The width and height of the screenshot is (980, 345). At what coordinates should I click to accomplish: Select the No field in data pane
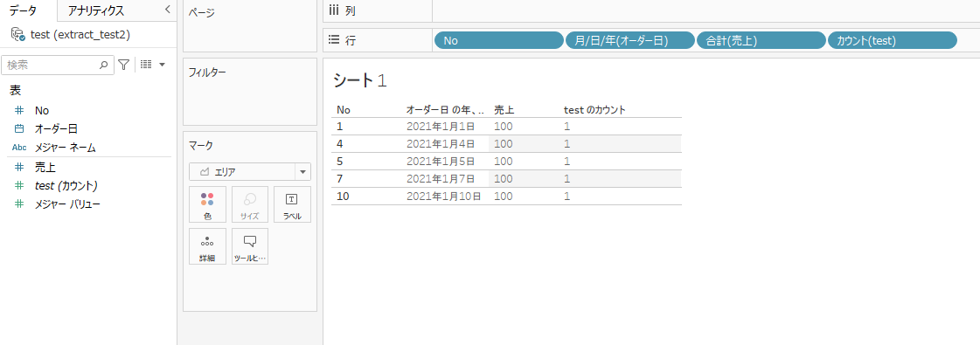coord(42,110)
